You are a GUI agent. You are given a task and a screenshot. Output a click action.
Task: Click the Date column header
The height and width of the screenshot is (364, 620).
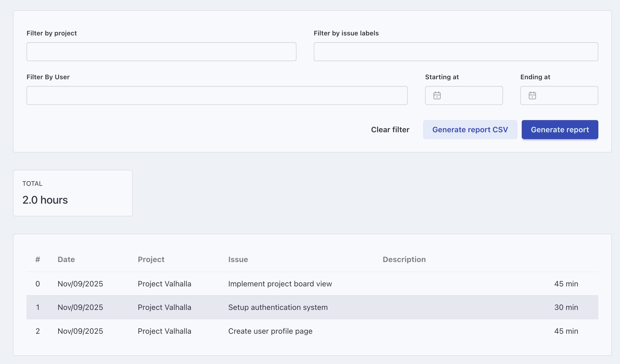[66, 259]
